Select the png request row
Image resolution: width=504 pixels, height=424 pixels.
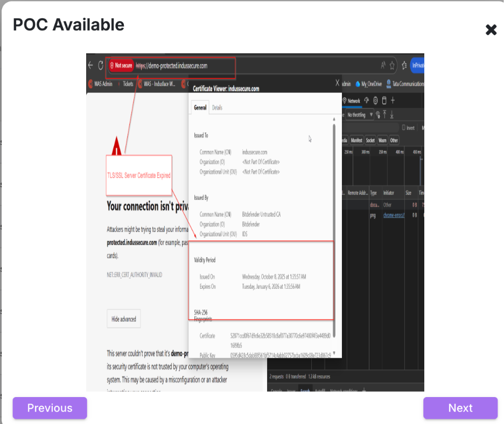(382, 215)
